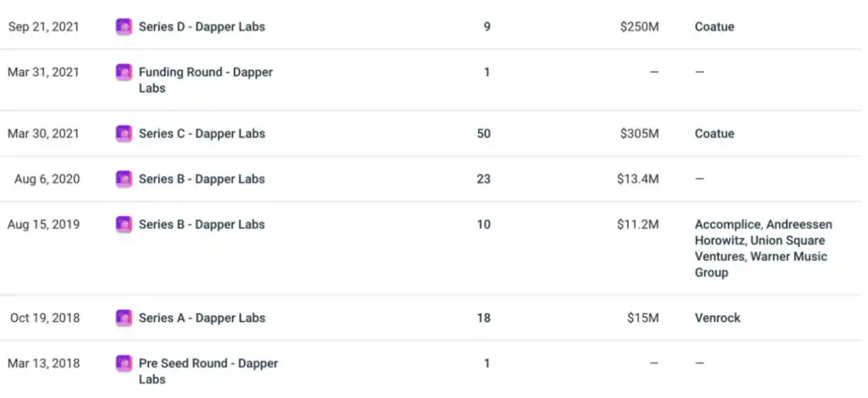Click the Dapper Labs icon beside Series A
The height and width of the screenshot is (398, 868).
click(124, 318)
